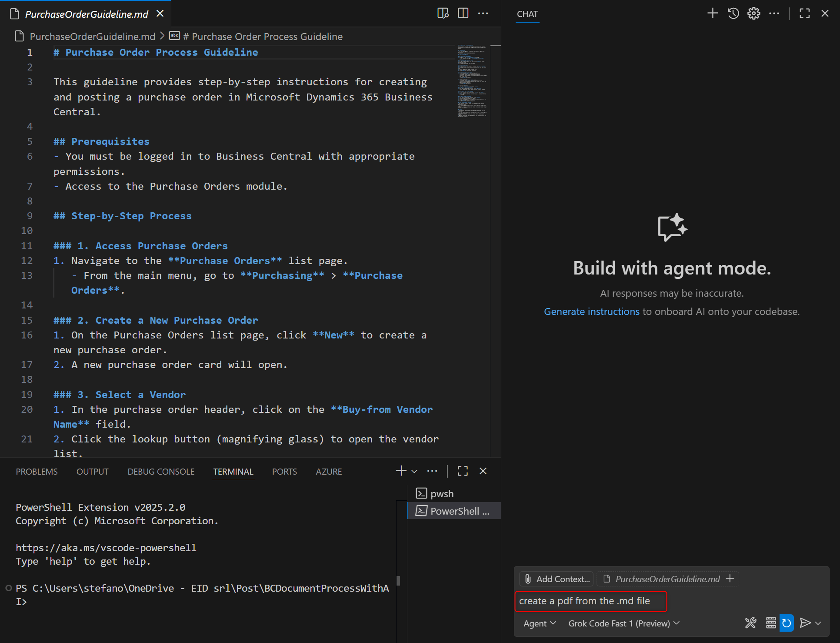Maximize the terminal panel size
Viewport: 840px width, 643px height.
coord(463,471)
